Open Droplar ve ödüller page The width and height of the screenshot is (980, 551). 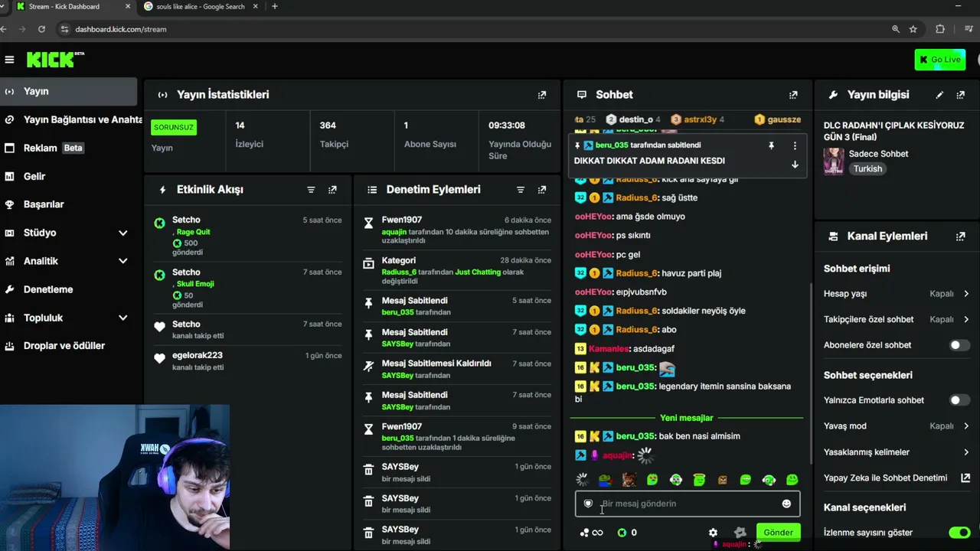(x=68, y=346)
